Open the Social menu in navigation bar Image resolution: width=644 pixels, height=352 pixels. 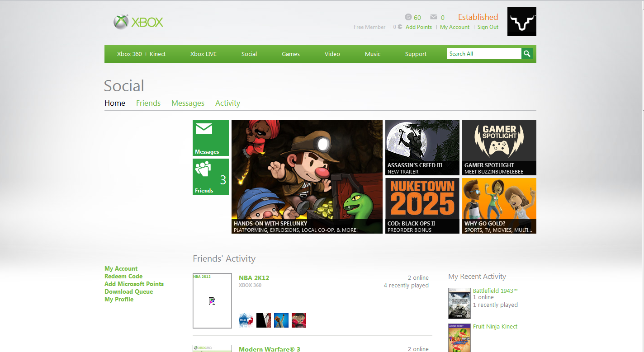249,54
